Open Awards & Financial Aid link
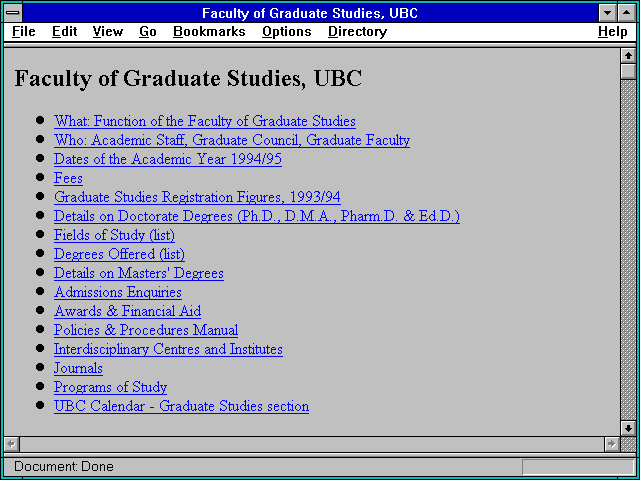The image size is (640, 480). coord(127,311)
